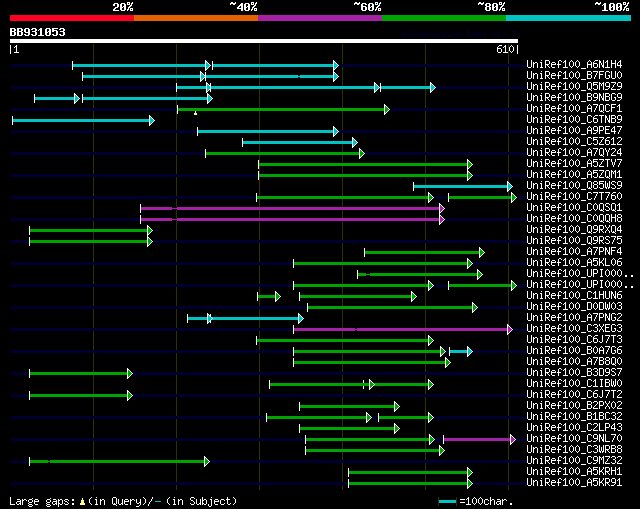Click the UniRef100_Q9RS75 label
Image resolution: width=640 pixels, height=509 pixels.
[574, 240]
